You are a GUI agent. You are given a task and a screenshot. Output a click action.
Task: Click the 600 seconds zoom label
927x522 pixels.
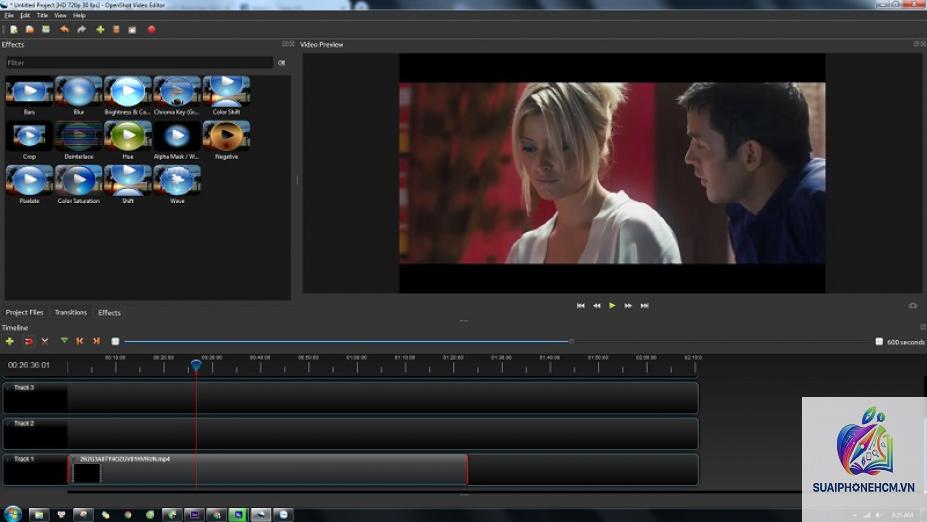click(x=906, y=342)
